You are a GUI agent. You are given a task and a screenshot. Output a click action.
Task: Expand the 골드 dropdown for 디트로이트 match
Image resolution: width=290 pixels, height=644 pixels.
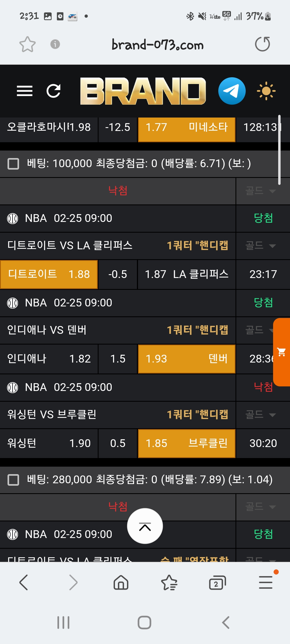tap(260, 246)
